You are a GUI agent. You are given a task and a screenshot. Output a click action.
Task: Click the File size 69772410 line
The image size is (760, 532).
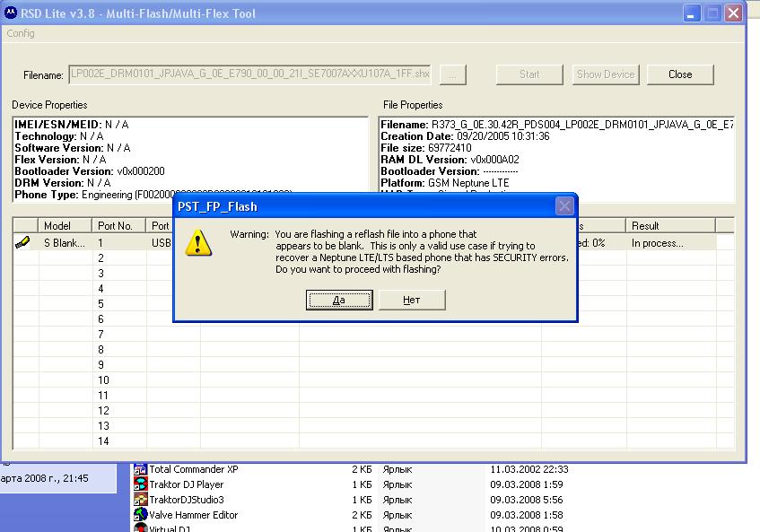[x=426, y=148]
